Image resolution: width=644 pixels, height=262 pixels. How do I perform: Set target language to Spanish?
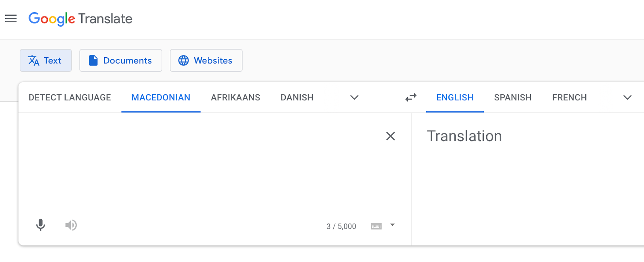tap(513, 98)
